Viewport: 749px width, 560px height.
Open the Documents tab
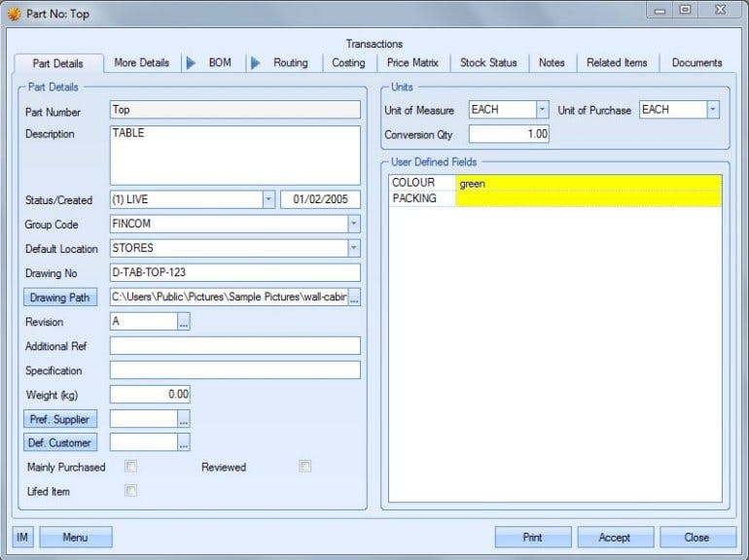696,63
